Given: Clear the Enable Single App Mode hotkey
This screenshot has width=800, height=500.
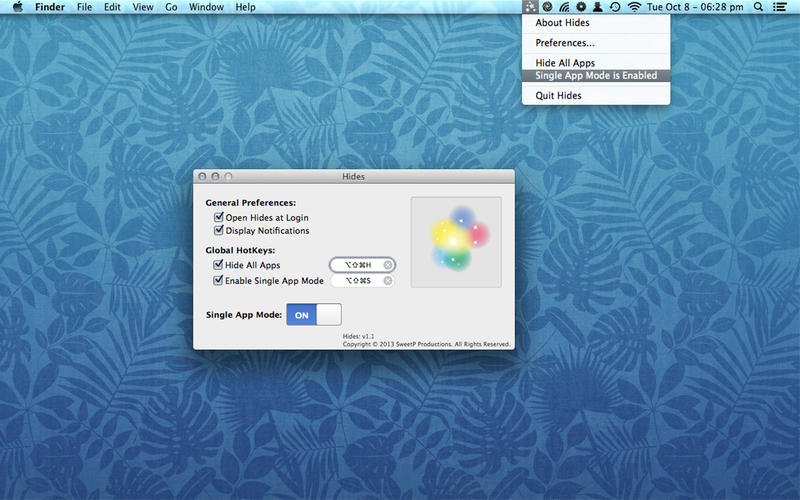Looking at the screenshot, I should pyautogui.click(x=387, y=281).
